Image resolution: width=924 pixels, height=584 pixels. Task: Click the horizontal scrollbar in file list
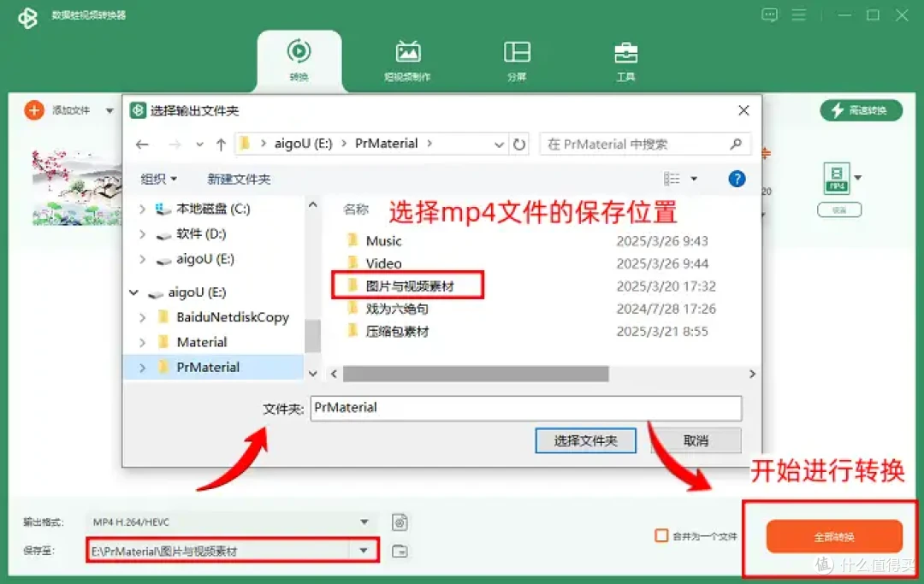coord(476,374)
